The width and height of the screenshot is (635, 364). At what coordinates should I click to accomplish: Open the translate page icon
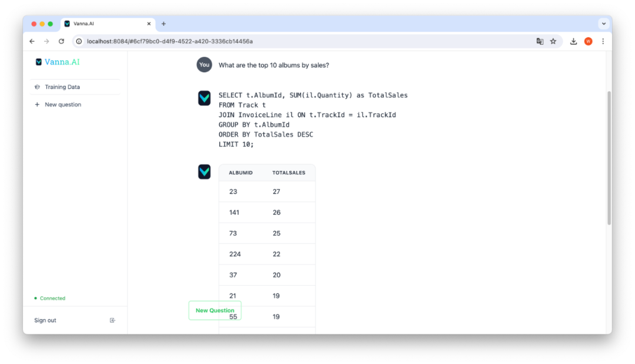540,41
